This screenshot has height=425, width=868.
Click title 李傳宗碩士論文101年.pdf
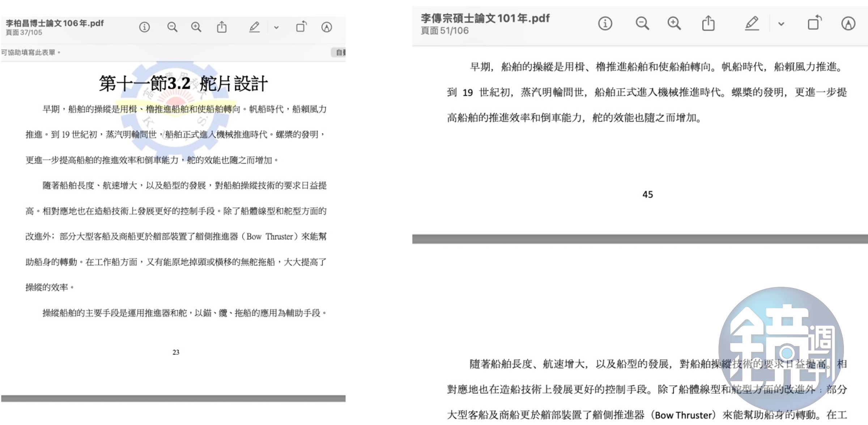pos(485,18)
